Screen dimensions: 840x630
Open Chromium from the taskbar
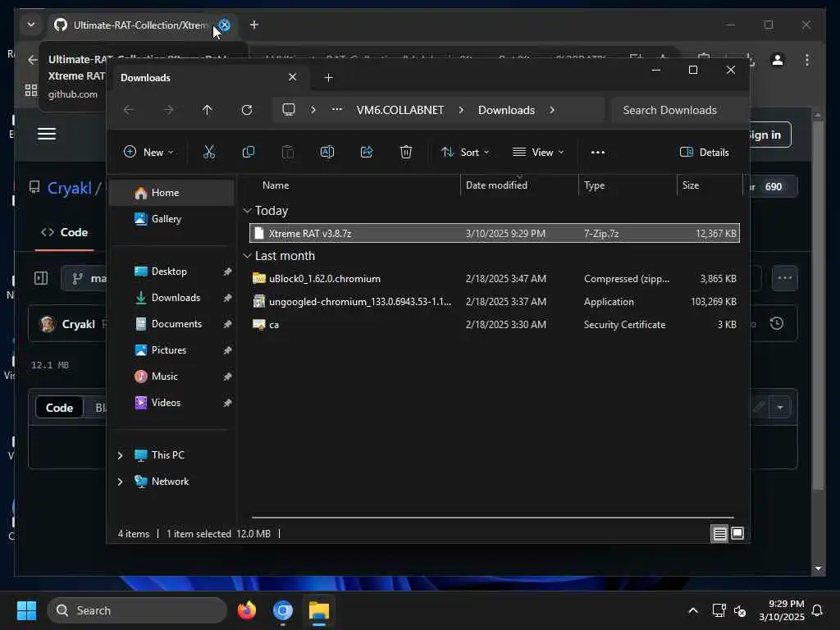tap(283, 610)
